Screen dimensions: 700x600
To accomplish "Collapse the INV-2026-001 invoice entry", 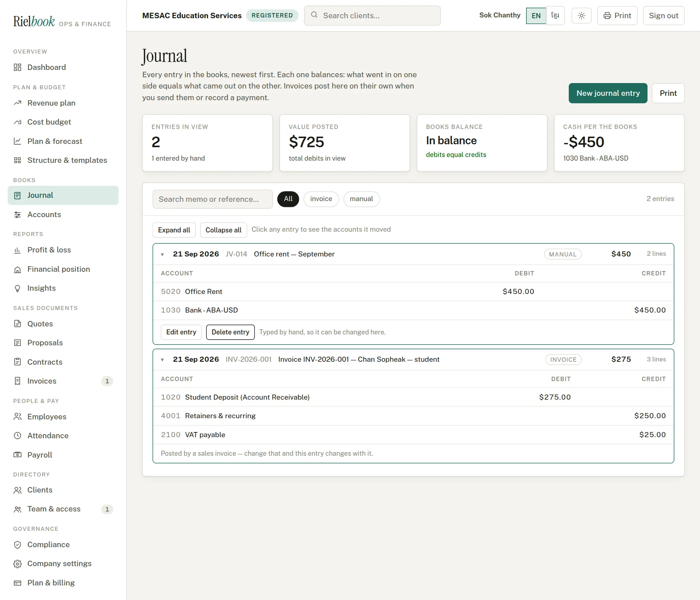I will (x=163, y=360).
